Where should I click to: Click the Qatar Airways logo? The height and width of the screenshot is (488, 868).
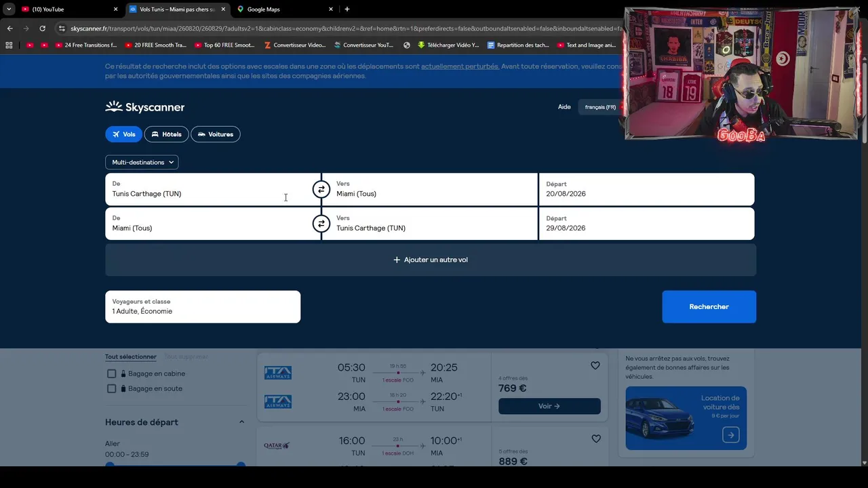[277, 445]
